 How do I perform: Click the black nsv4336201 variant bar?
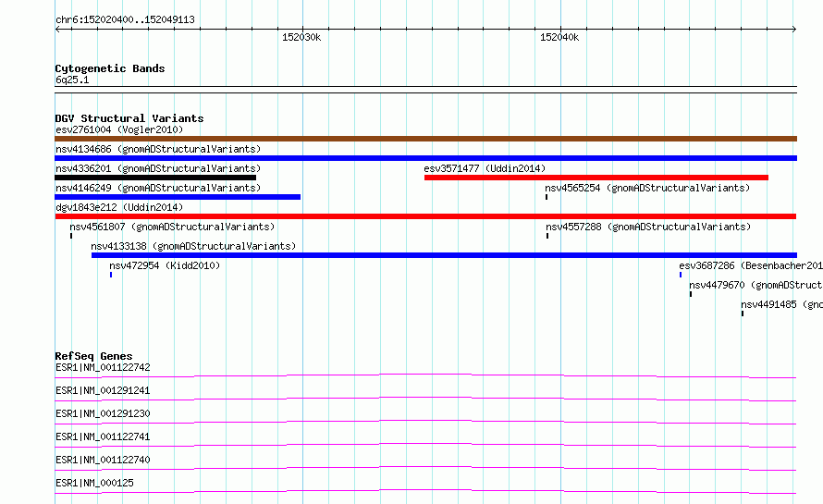tap(155, 178)
